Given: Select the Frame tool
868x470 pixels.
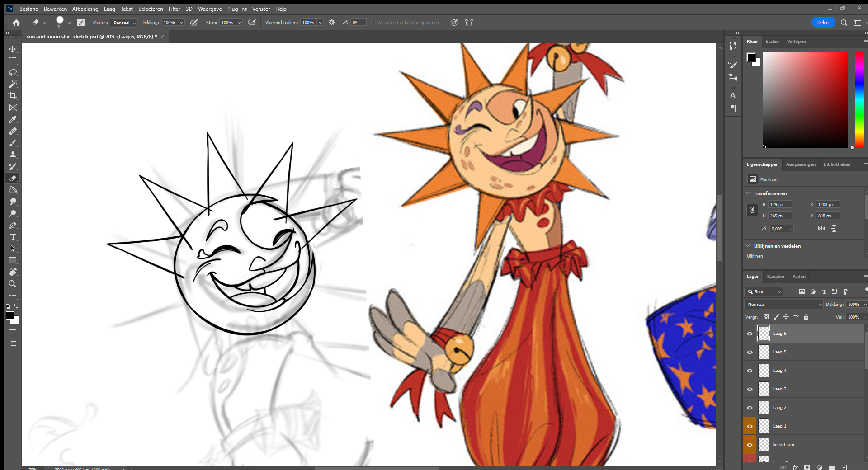Looking at the screenshot, I should [13, 108].
